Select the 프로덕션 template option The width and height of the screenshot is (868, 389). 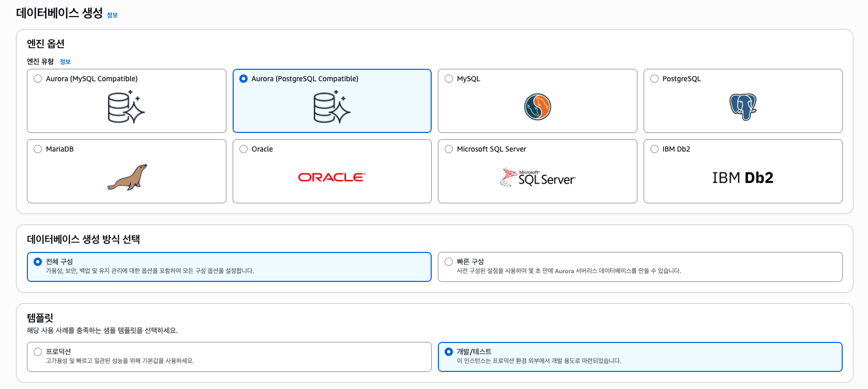[x=229, y=357]
